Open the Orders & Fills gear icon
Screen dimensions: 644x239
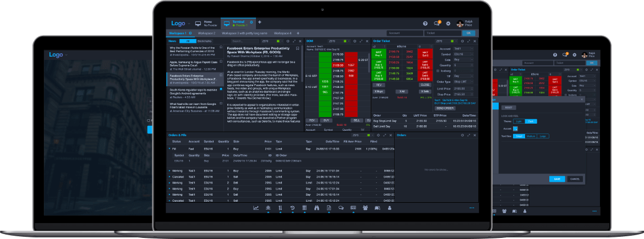point(379,135)
